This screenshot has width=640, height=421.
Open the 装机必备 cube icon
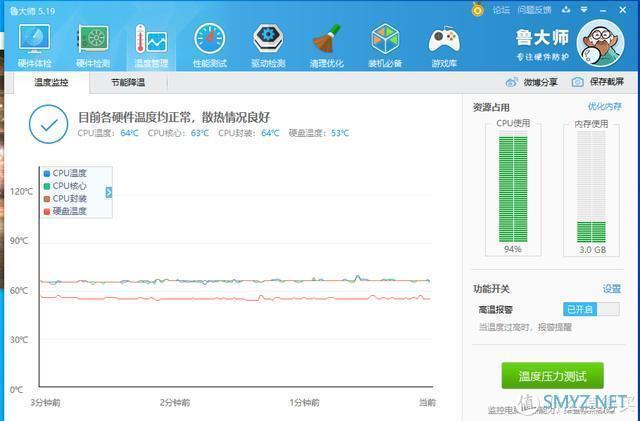pos(385,45)
